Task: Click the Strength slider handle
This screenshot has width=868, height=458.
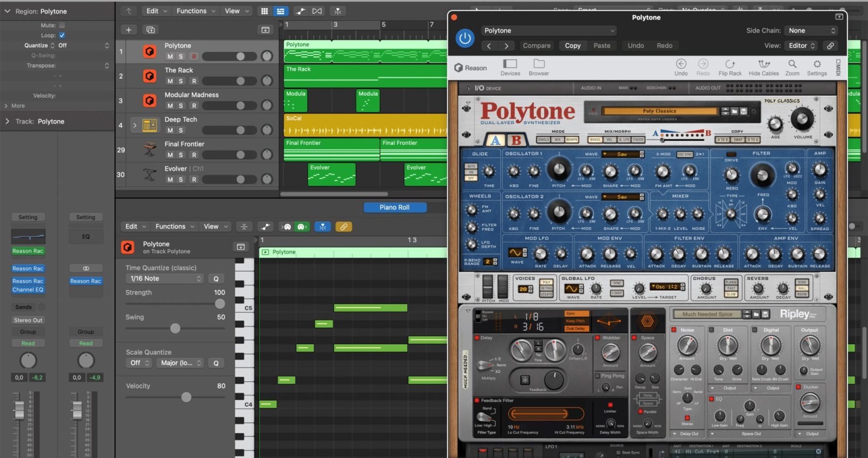Action: [220, 304]
